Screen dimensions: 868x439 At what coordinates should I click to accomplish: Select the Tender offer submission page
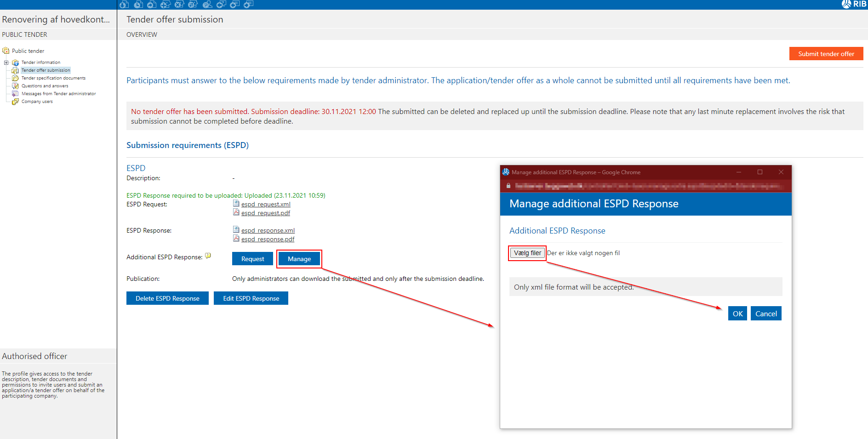(46, 70)
